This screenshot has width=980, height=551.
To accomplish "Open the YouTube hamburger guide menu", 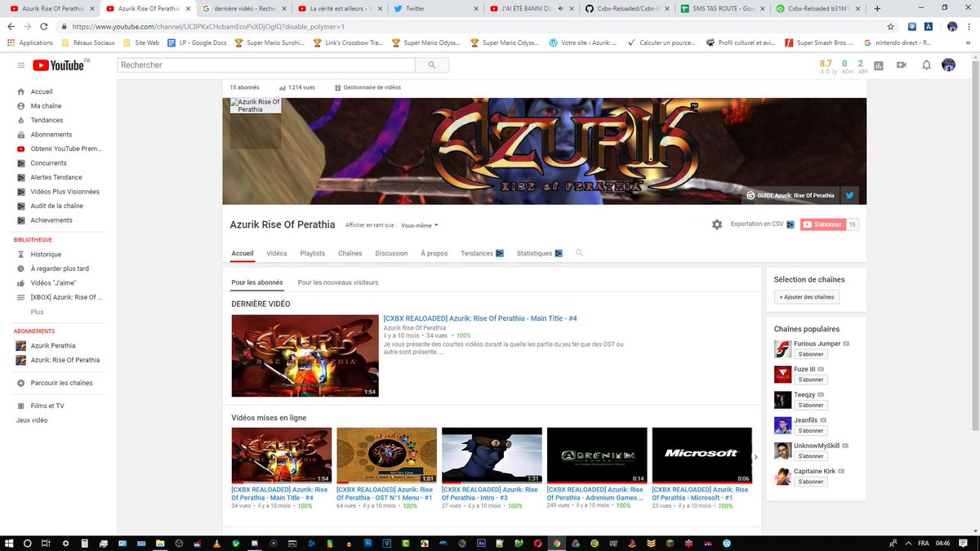I will 20,64.
